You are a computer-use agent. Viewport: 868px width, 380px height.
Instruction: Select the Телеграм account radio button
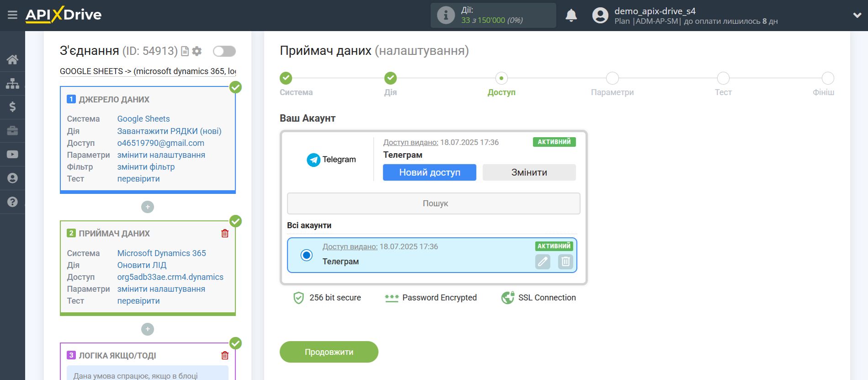pyautogui.click(x=307, y=255)
